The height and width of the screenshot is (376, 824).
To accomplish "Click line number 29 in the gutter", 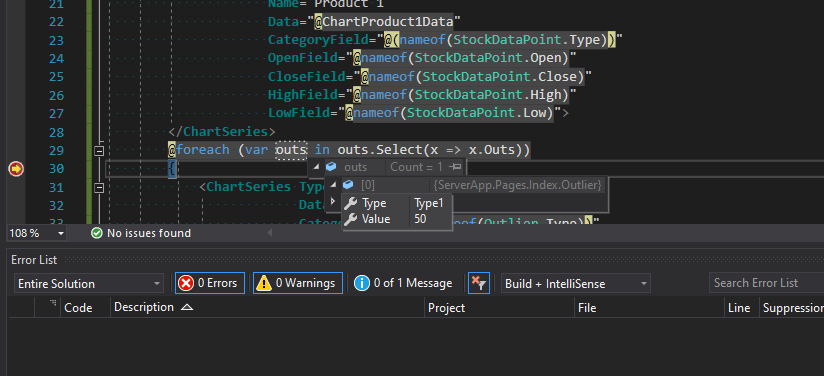I will click(x=56, y=150).
